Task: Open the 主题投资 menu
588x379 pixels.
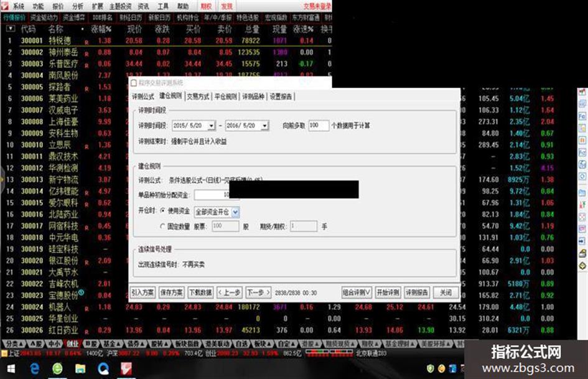Action: click(120, 6)
